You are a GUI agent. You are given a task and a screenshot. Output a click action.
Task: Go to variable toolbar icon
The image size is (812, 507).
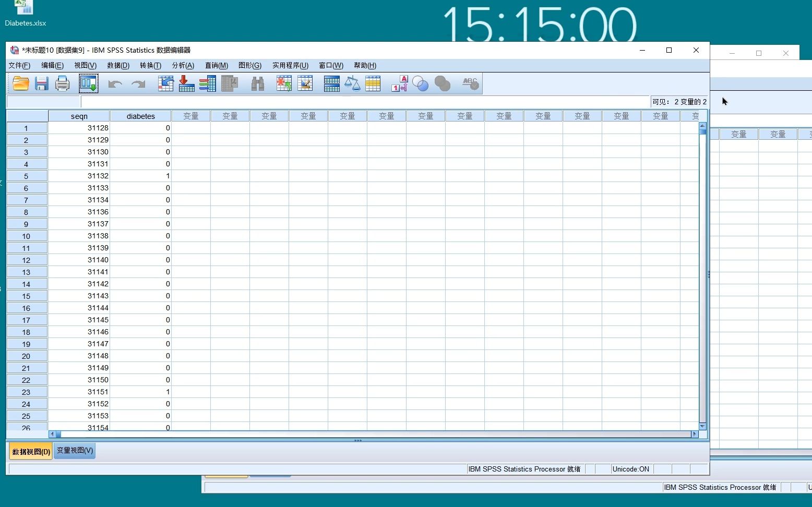click(x=186, y=83)
